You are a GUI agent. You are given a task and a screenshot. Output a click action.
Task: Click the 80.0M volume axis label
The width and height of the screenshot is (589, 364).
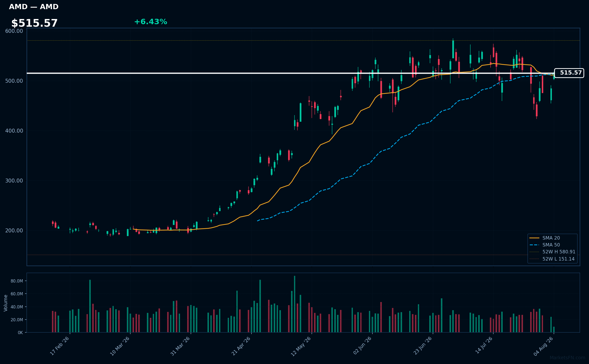(x=17, y=281)
